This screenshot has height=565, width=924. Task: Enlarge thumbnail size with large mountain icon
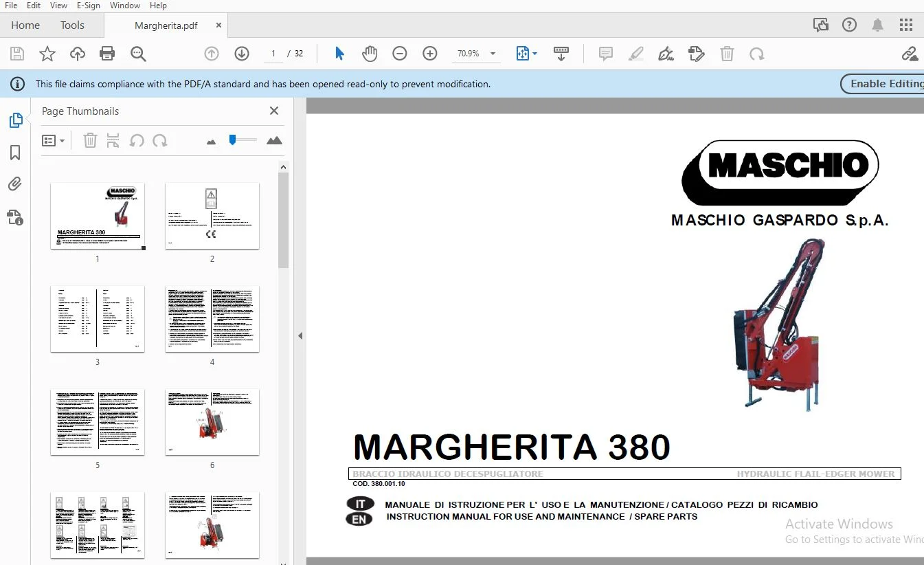click(274, 140)
